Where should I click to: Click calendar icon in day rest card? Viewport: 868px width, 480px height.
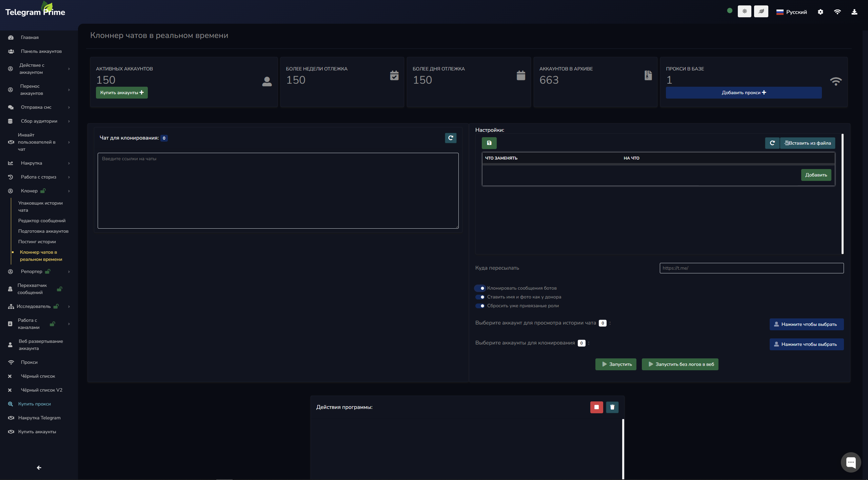point(521,75)
